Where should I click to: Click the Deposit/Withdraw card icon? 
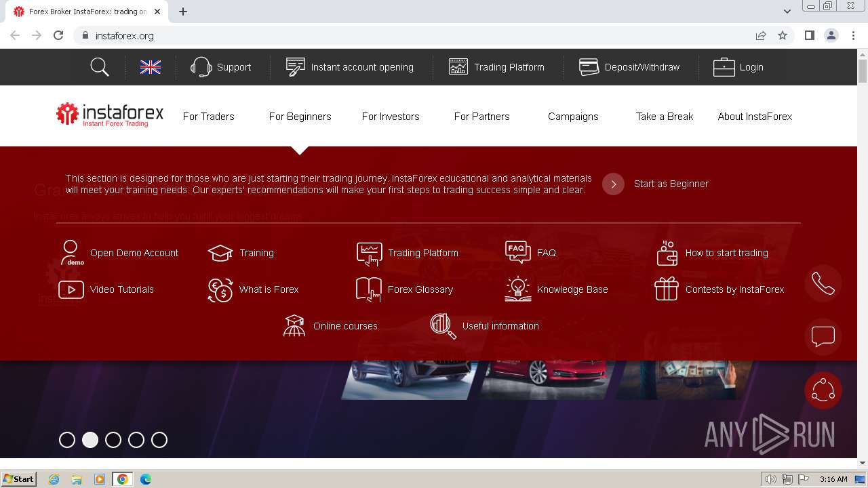589,67
